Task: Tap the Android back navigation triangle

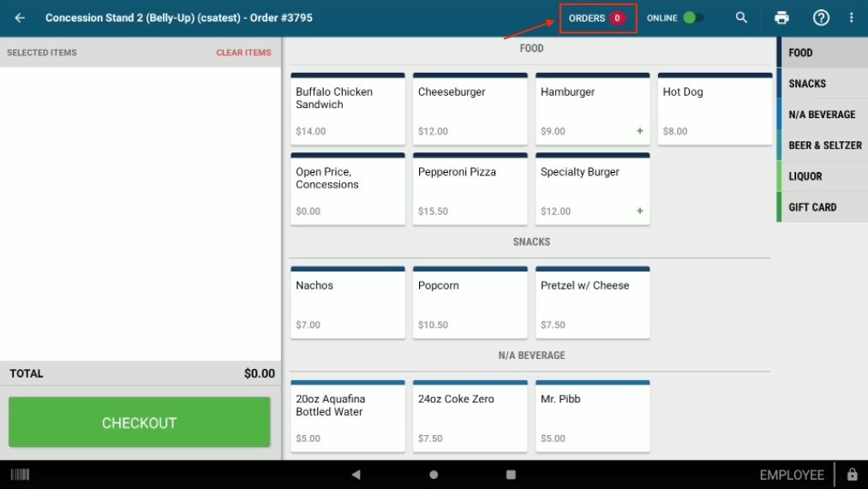Action: pos(356,474)
